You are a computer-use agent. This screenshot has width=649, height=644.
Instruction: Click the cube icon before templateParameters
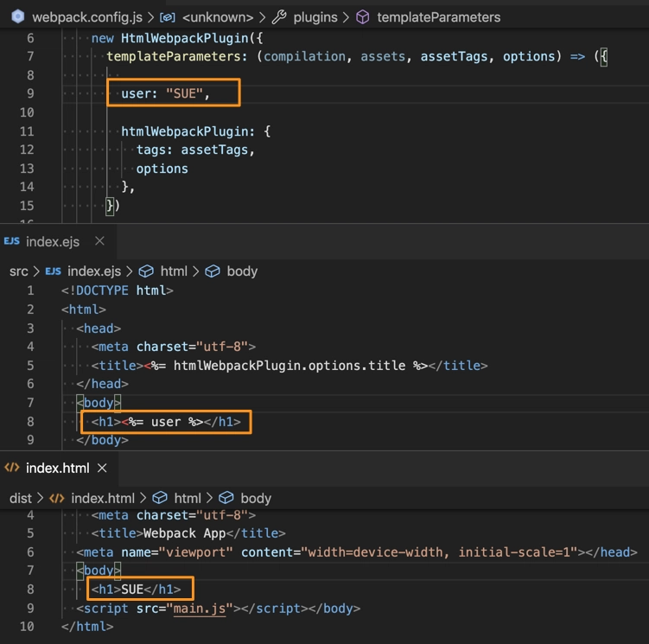(x=363, y=17)
